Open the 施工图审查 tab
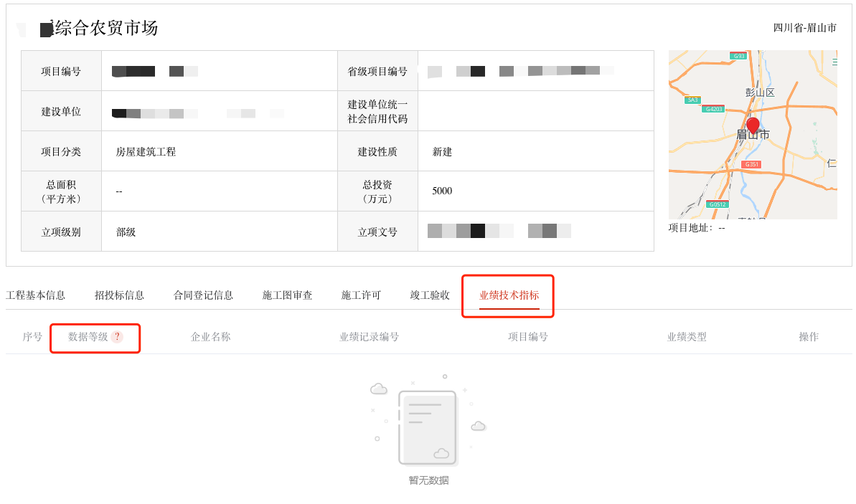Viewport: 856px width, 504px height. (x=287, y=295)
